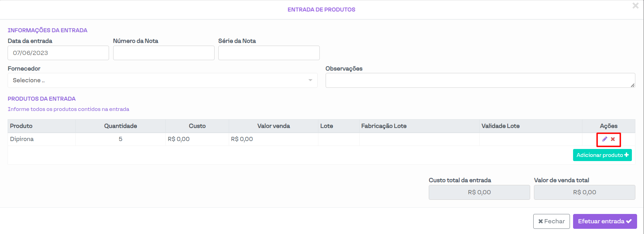Click the Valor venda column header
This screenshot has height=234, width=644.
(x=273, y=126)
